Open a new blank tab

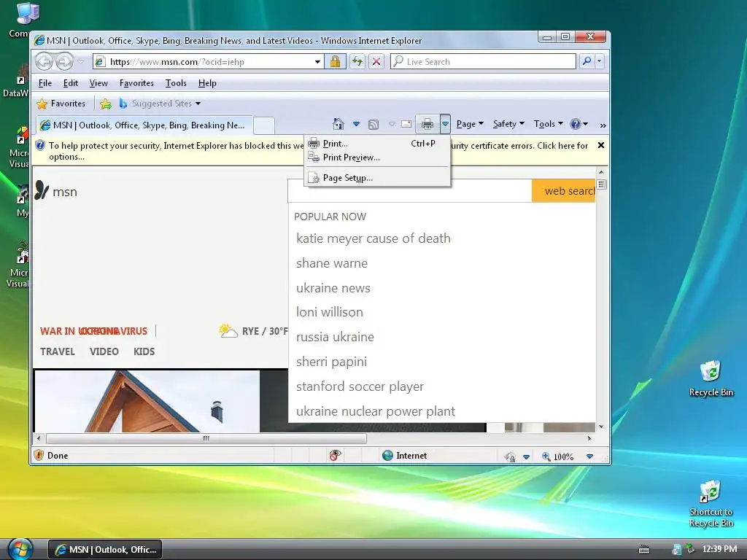tap(263, 125)
